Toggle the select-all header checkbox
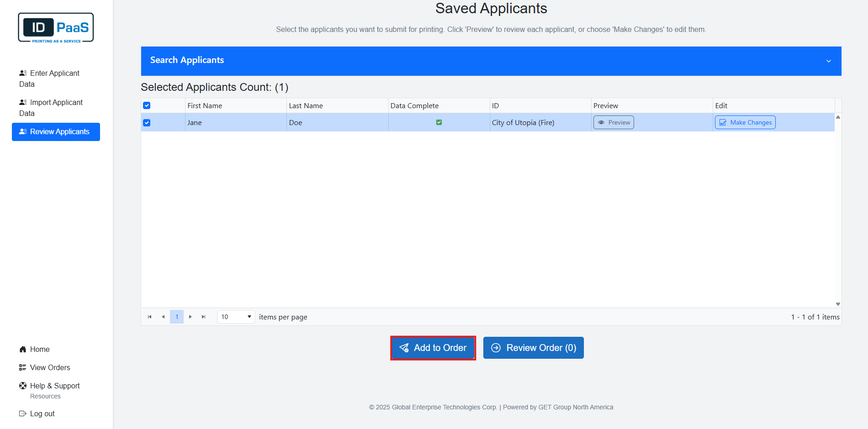 147,105
